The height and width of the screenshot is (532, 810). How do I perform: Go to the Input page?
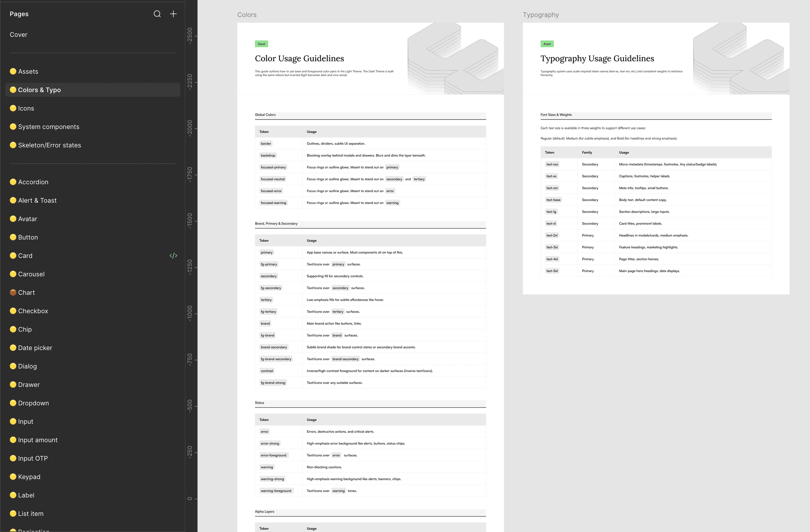coord(93,422)
